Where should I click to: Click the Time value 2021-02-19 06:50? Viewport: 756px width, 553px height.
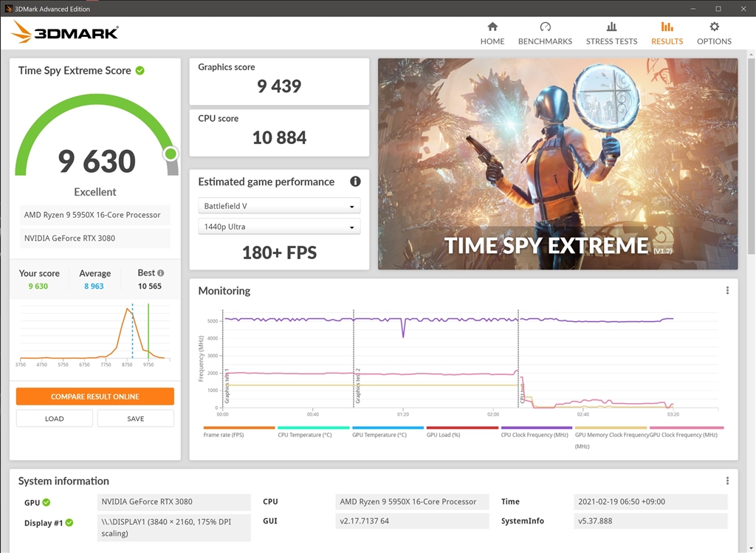[x=650, y=502]
